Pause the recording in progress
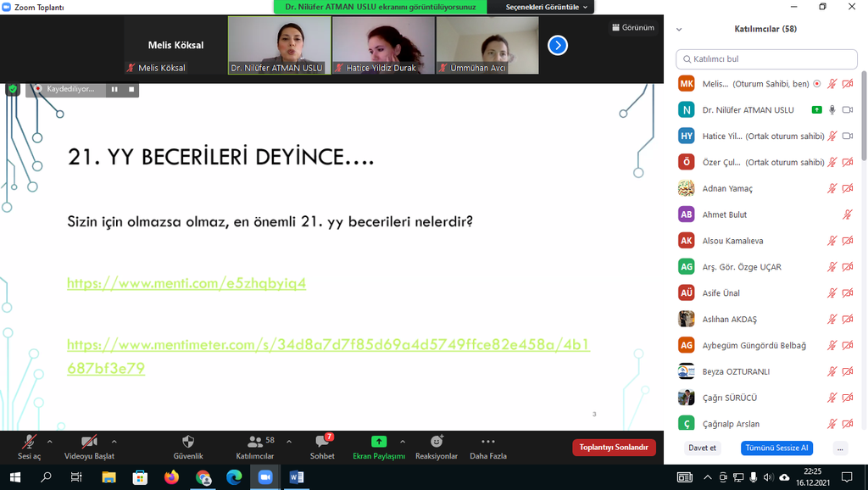The width and height of the screenshot is (868, 490). tap(114, 89)
